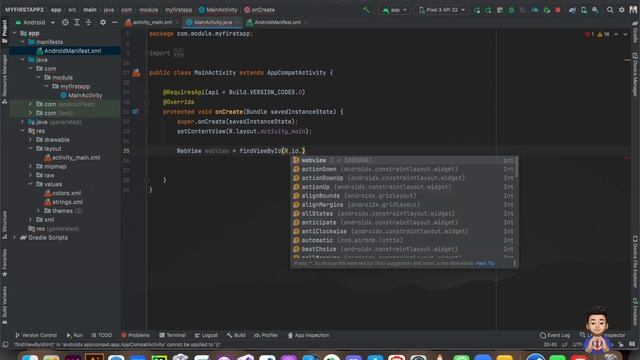Open the Pixel 3 API 32 device dropdown
The width and height of the screenshot is (640, 360).
[x=442, y=10]
